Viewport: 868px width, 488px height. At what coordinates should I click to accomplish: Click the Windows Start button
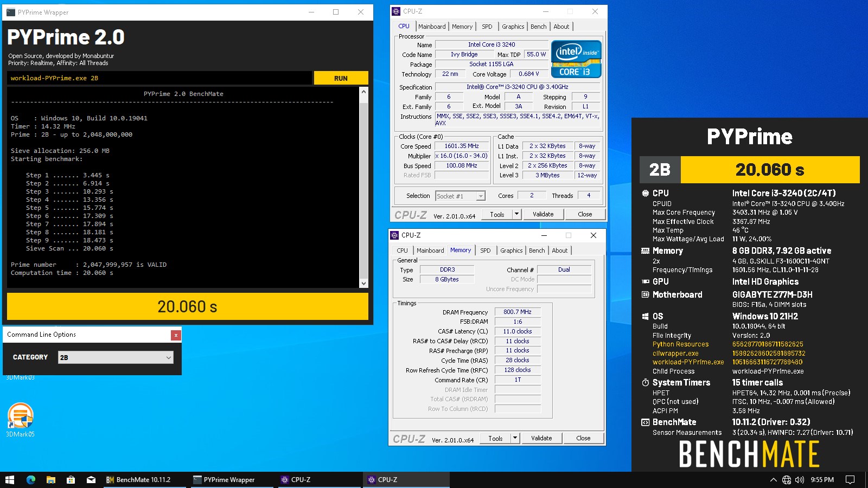coord(9,480)
